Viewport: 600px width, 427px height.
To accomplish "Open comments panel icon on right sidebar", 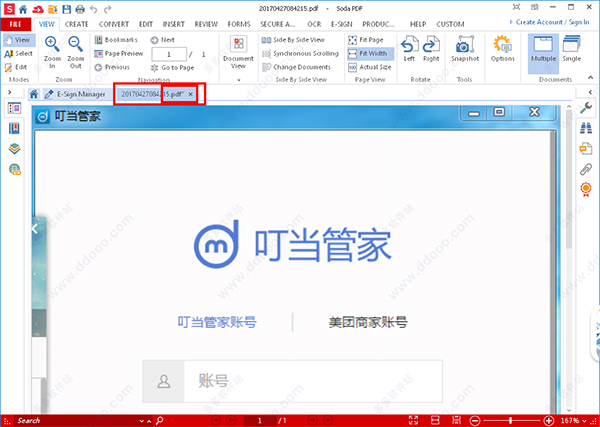I will click(x=585, y=148).
